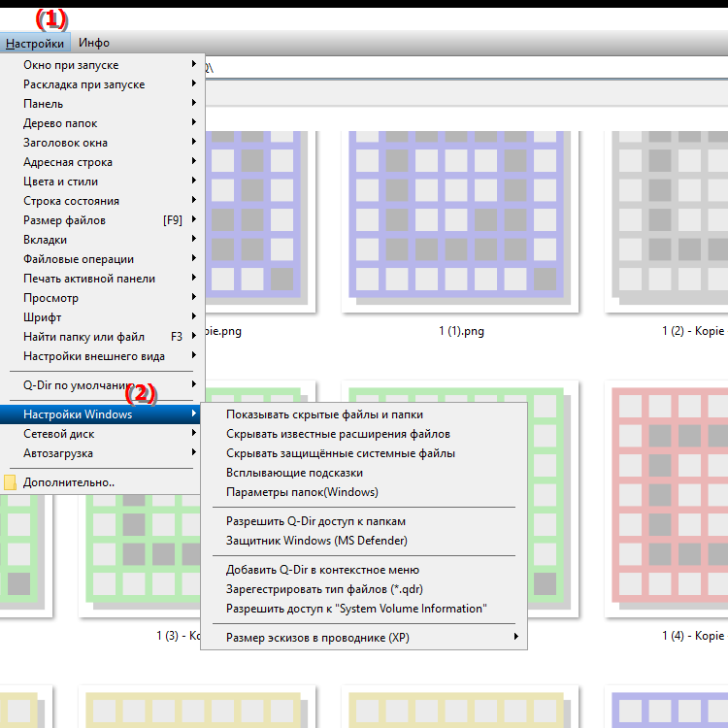Open the Панель submenu

(102, 104)
